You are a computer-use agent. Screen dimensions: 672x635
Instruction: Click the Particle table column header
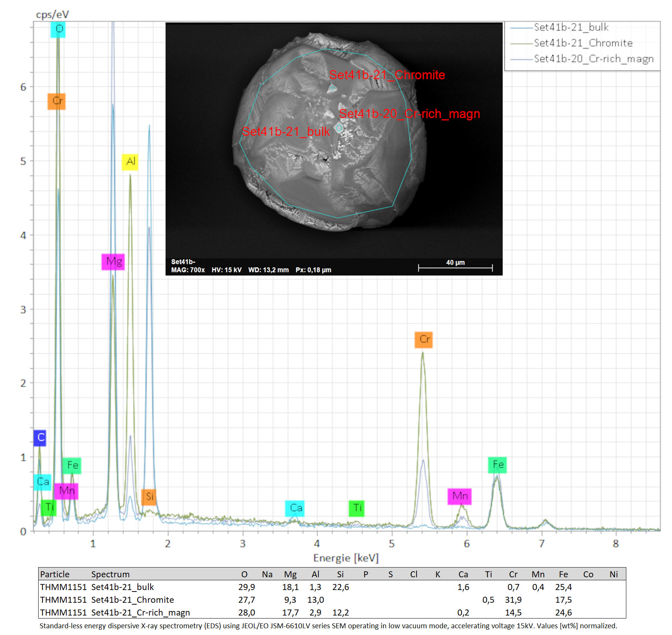(x=55, y=574)
